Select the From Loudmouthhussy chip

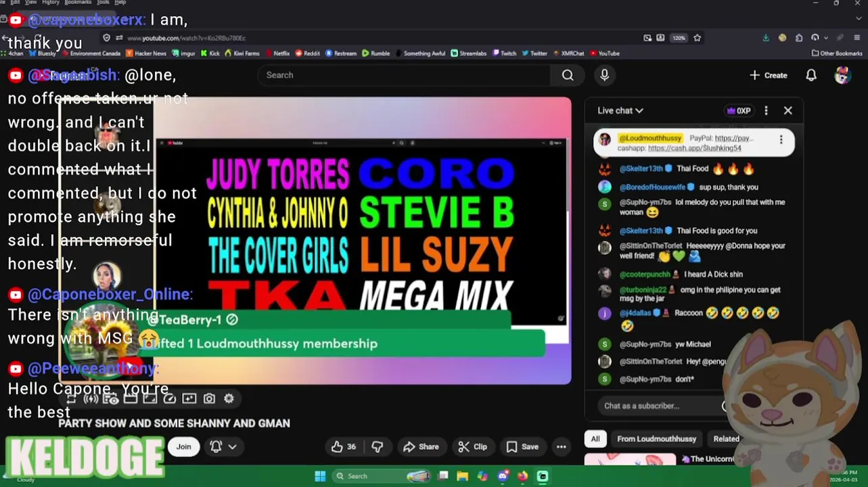click(656, 439)
